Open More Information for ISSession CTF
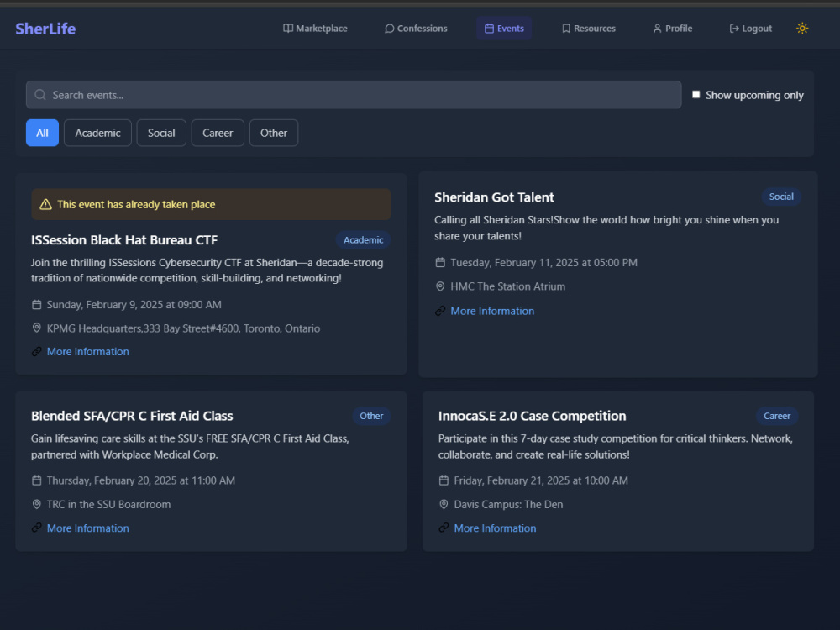This screenshot has height=630, width=840. coord(88,351)
